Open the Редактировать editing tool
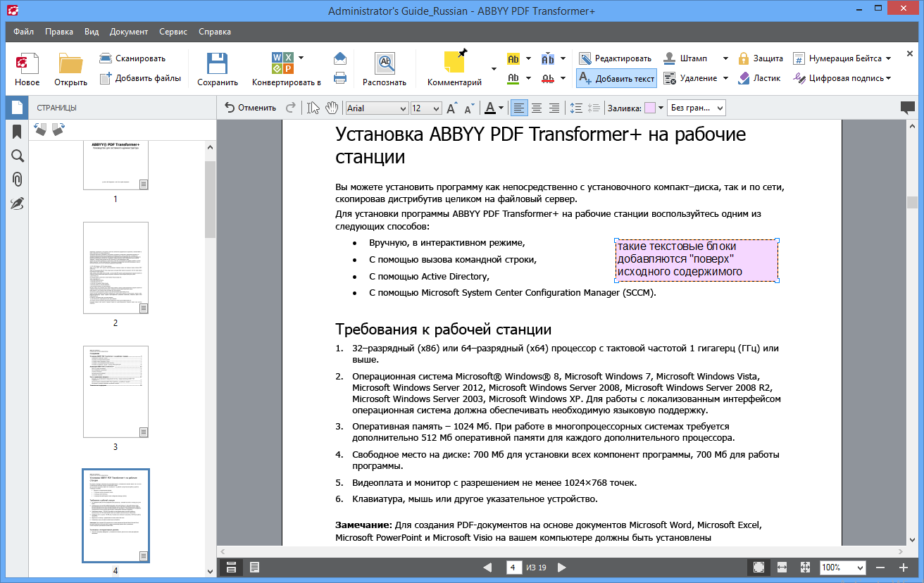The width and height of the screenshot is (924, 583). [616, 58]
